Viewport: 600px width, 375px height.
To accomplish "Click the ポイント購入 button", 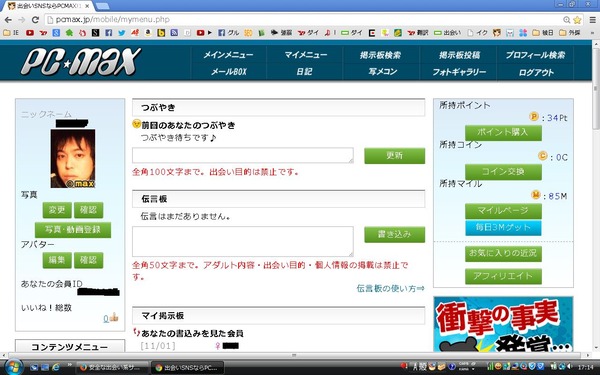I will coord(503,132).
